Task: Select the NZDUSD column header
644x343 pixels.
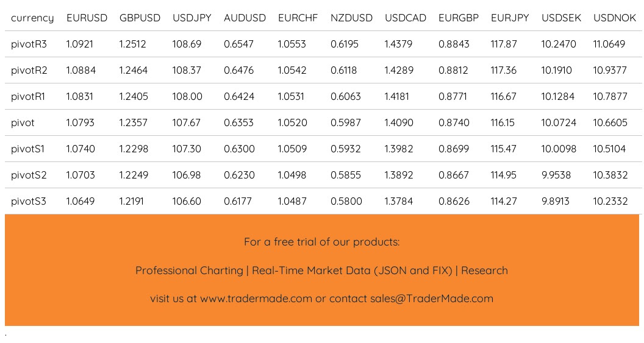Action: [351, 18]
